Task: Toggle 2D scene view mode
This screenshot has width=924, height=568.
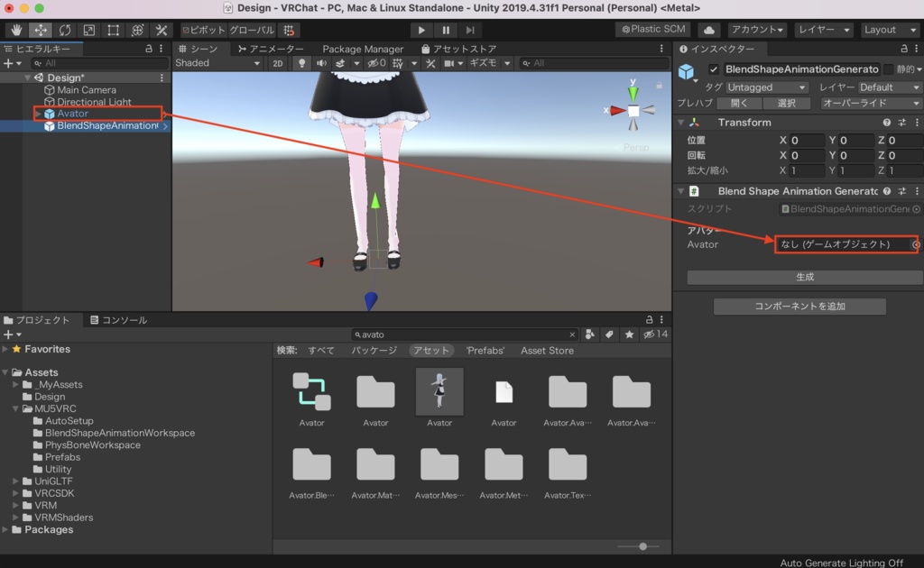Action: (x=278, y=63)
